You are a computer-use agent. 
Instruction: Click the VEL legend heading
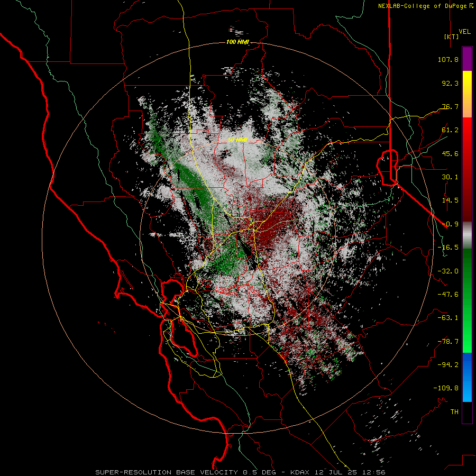coord(464,32)
